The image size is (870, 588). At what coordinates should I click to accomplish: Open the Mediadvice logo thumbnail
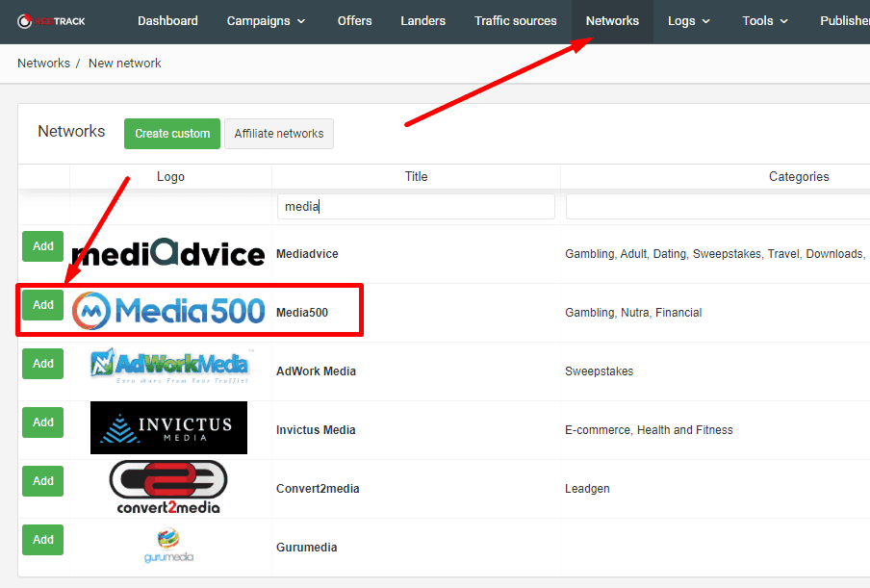click(168, 253)
